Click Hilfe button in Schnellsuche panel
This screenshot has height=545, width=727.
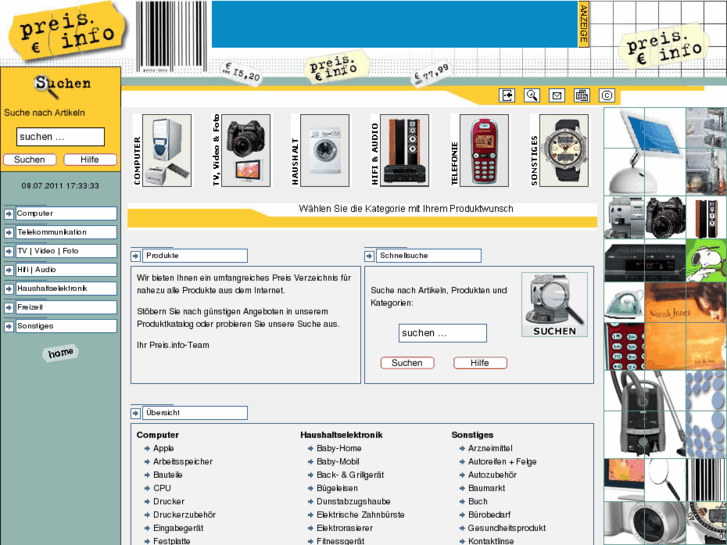tap(479, 363)
